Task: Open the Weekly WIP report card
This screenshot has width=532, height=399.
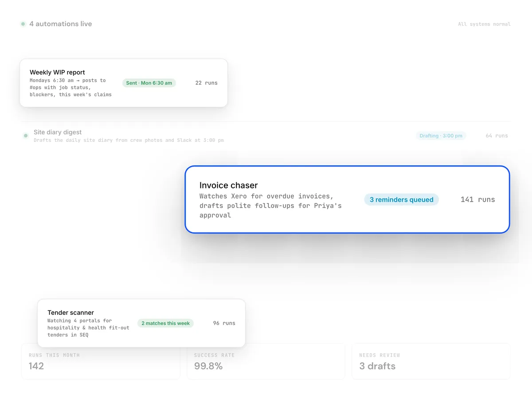Action: tap(124, 83)
